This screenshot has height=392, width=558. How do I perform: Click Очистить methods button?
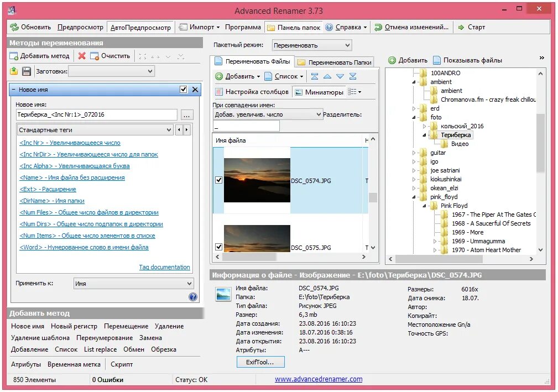coord(110,56)
